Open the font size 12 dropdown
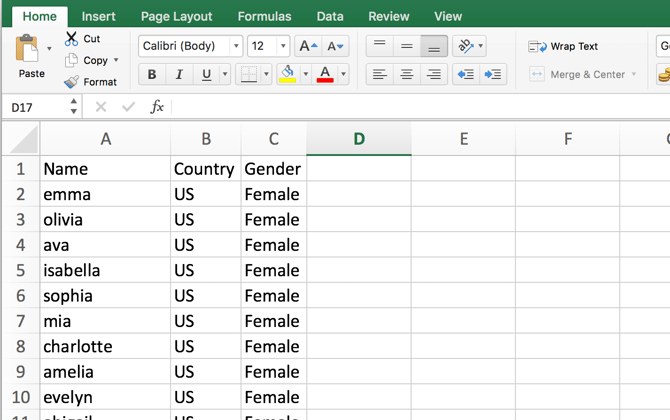Image resolution: width=670 pixels, height=420 pixels. coord(283,46)
